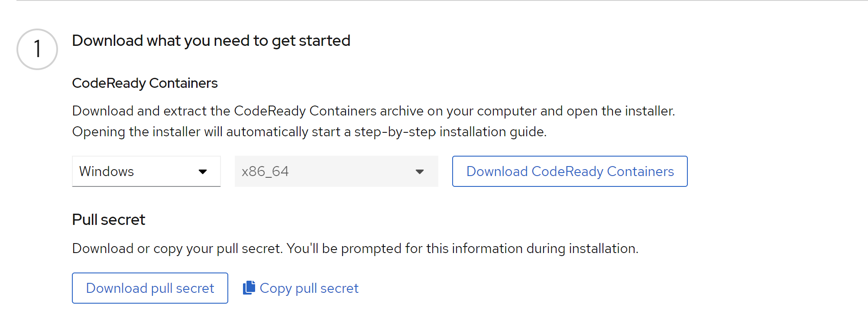Click the heading "Download what you need to get started"
Screen dimensions: 868x327
tap(211, 41)
